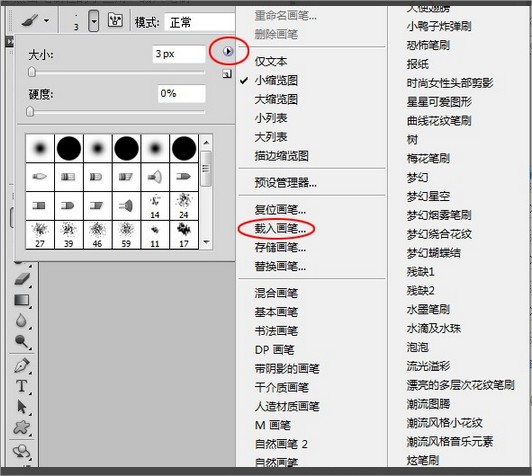Select the first soft round brush thumbnail
532x476 pixels.
point(40,148)
